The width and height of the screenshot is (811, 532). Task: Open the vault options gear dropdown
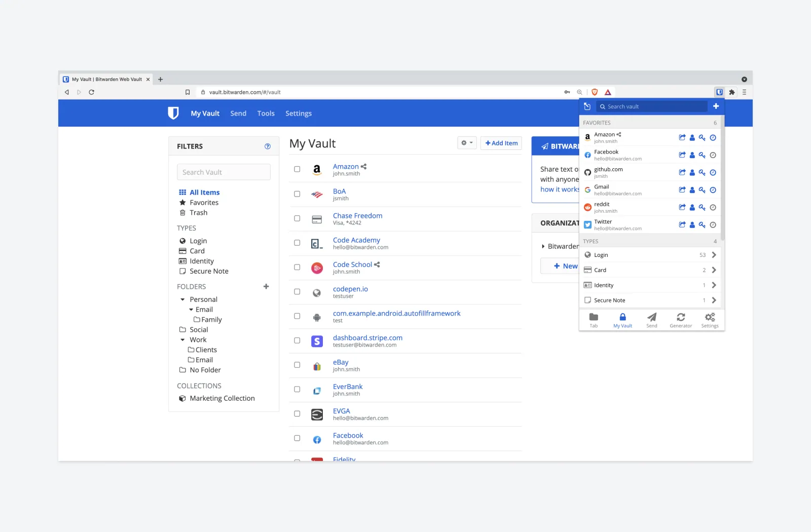(467, 143)
